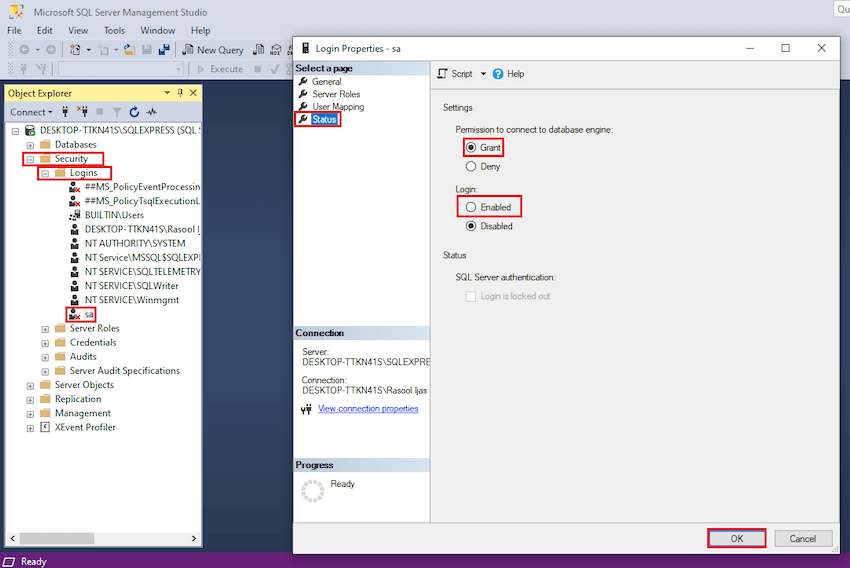Click the server node icon DESKTOP-TTKN41S\SQLEXPRESS
This screenshot has height=568, width=850.
point(30,131)
